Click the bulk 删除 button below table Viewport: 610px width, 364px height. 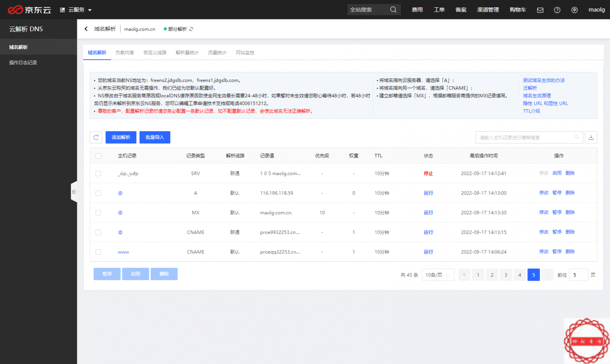coord(164,274)
